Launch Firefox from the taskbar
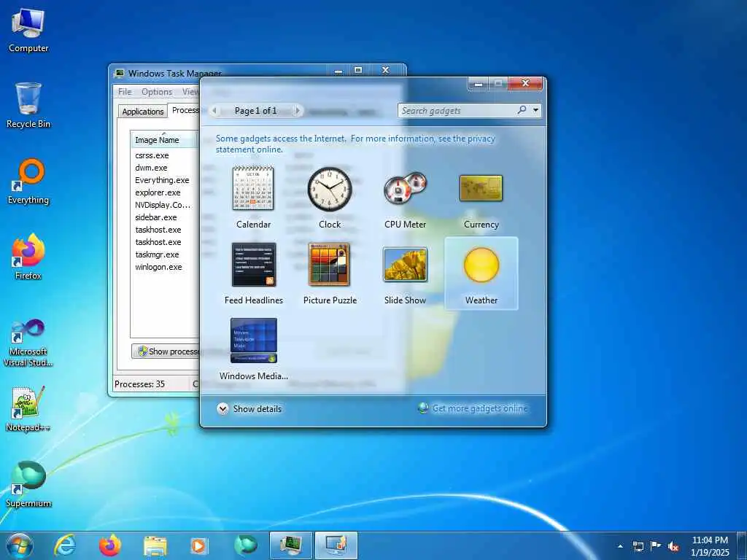The height and width of the screenshot is (560, 747). (109, 545)
